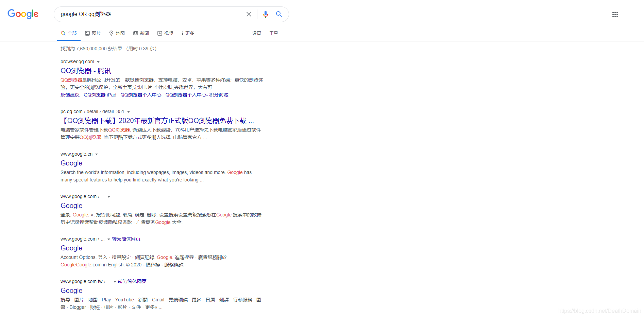Switch to the 视频 tab
Screen dimensions: 644x317
pos(165,33)
